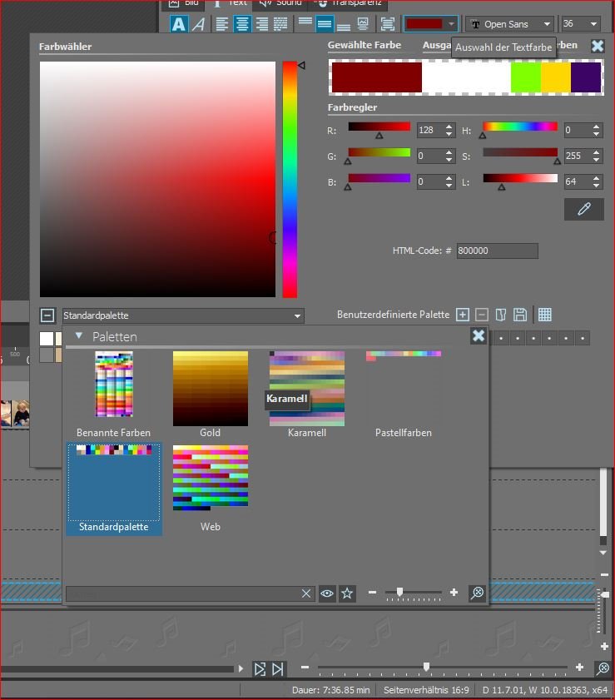
Task: Collapse the Paletten section triangle
Action: (x=79, y=336)
